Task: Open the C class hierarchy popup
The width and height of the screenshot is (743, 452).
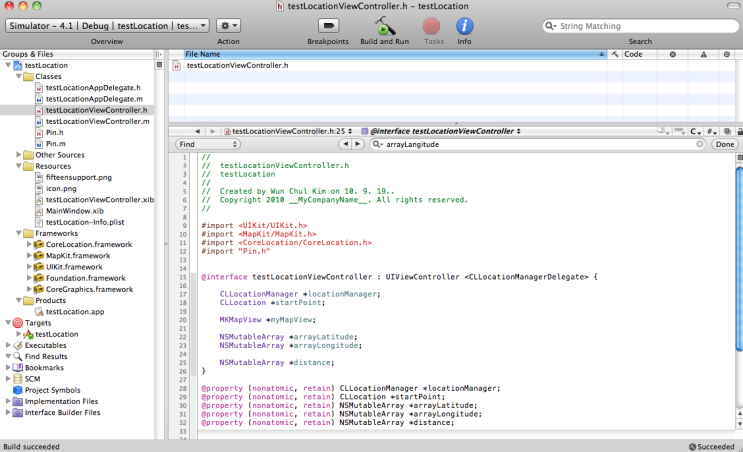Action: [695, 131]
